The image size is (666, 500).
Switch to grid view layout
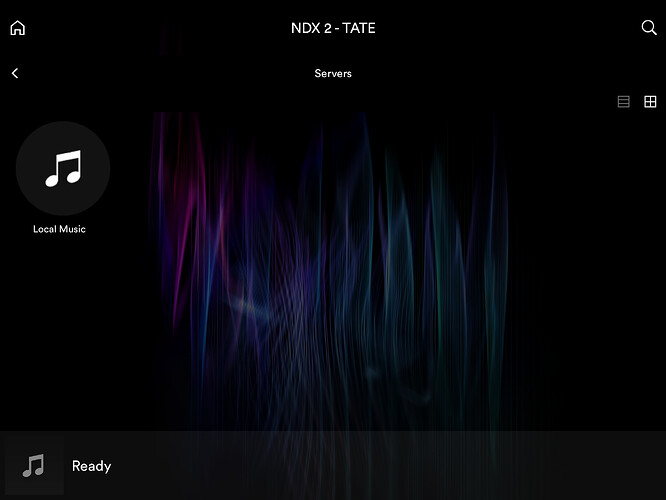pyautogui.click(x=650, y=102)
